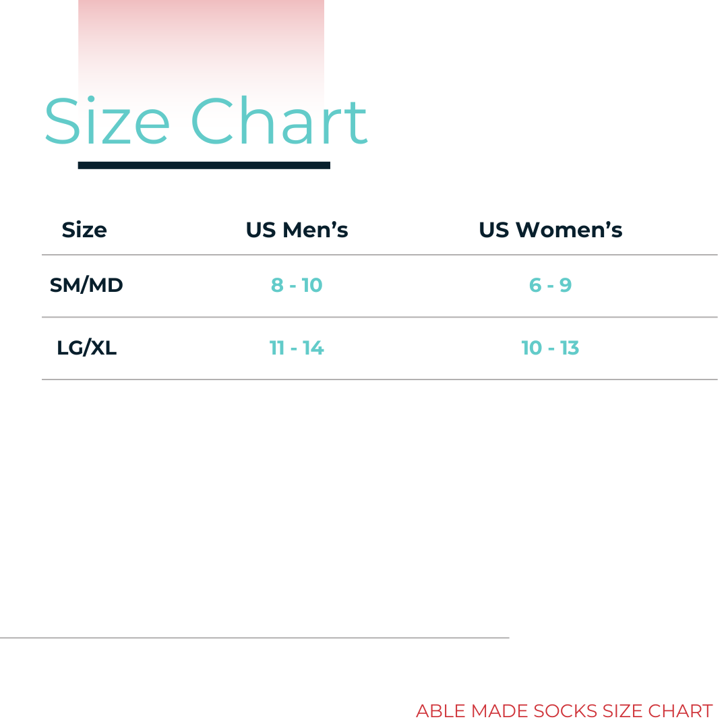
Task: Click the divider line below the SM/MD row
Action: [379, 317]
